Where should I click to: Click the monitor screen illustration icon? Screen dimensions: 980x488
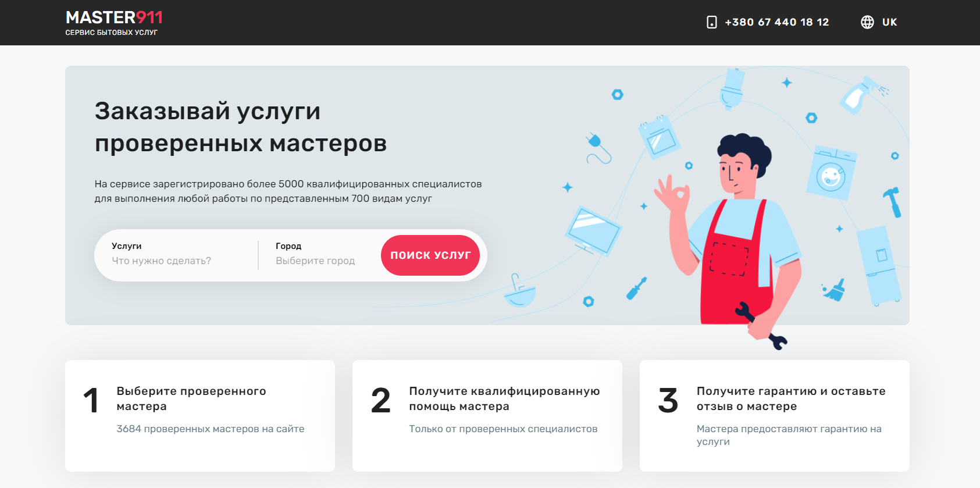pyautogui.click(x=593, y=231)
